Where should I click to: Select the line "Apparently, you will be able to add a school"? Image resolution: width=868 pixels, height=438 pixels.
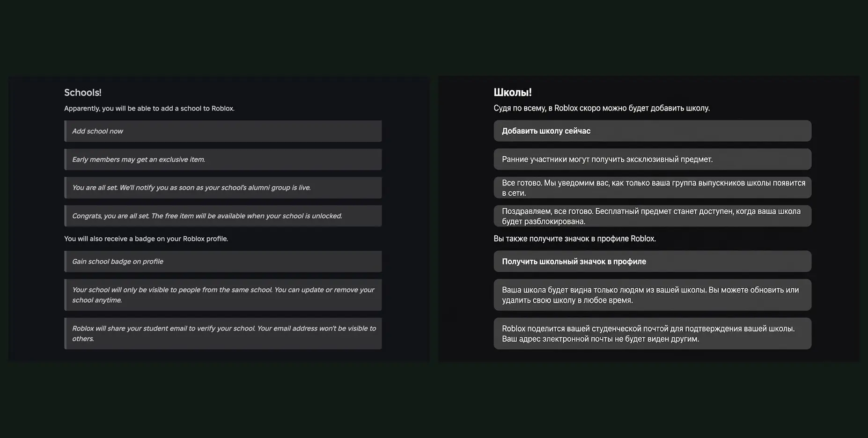click(149, 109)
